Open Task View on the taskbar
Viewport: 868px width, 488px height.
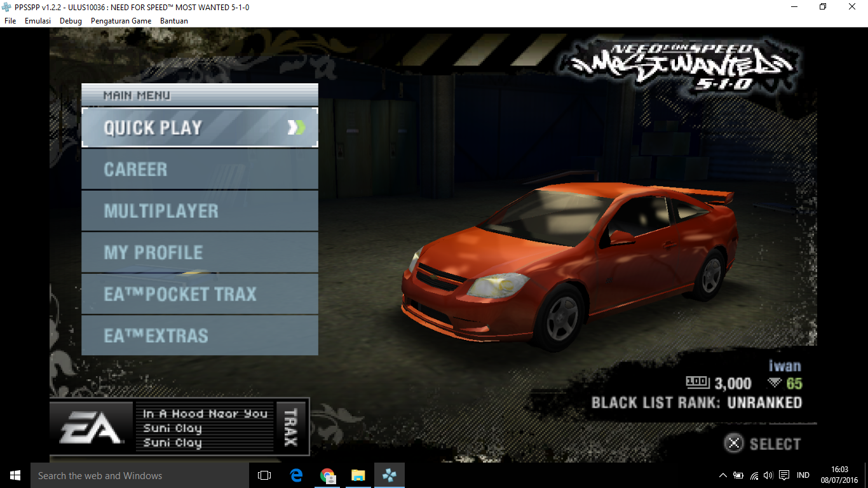[264, 475]
